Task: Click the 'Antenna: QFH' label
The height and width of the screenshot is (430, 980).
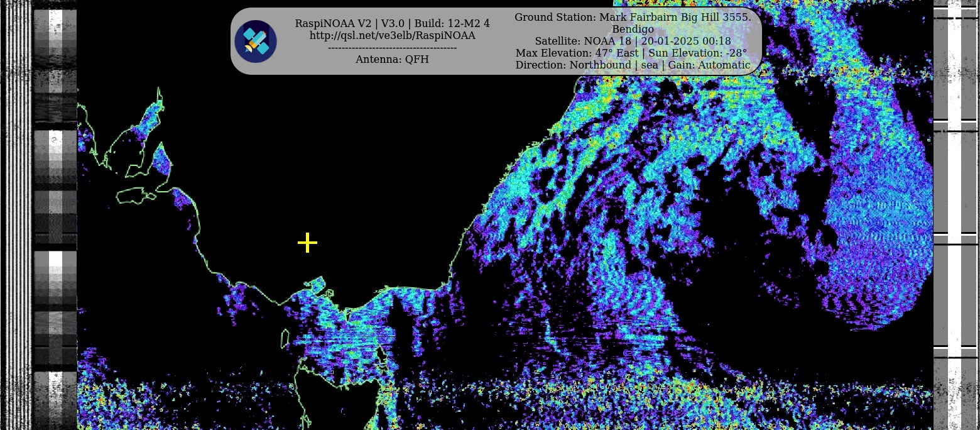Action: [393, 59]
